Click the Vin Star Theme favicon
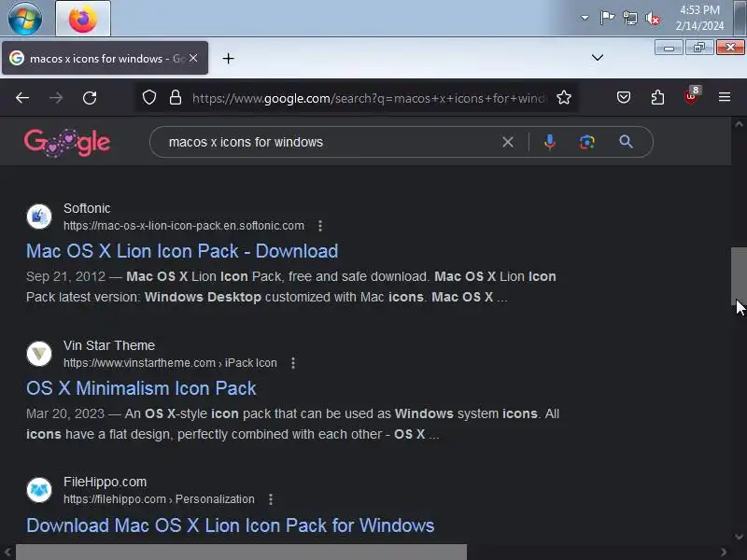Viewport: 747px width, 560px height. point(39,354)
